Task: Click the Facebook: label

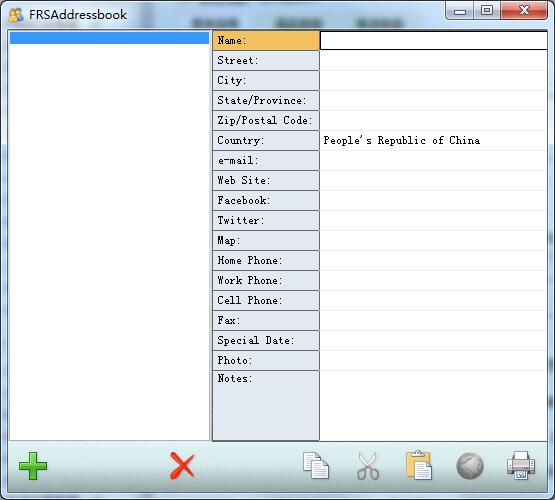Action: [x=266, y=200]
